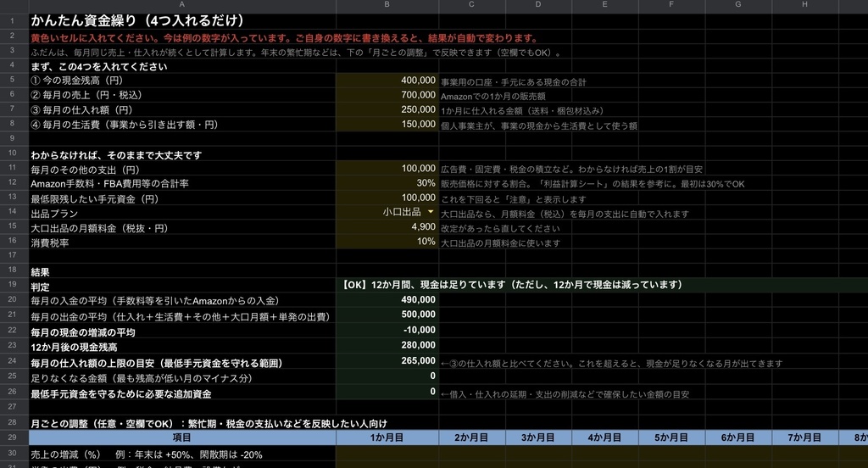Click the label ③ 毎月の仕入れ額（円）
The image size is (868, 468).
click(82, 110)
